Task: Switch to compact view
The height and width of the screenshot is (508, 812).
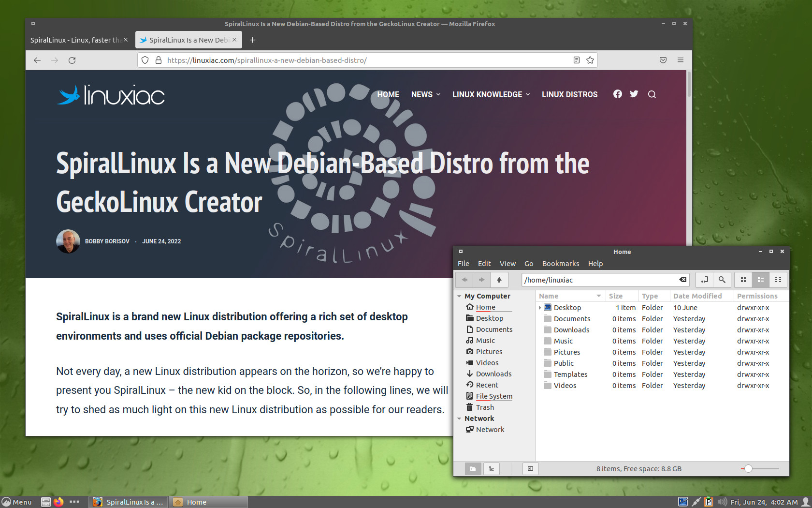Action: coord(778,280)
